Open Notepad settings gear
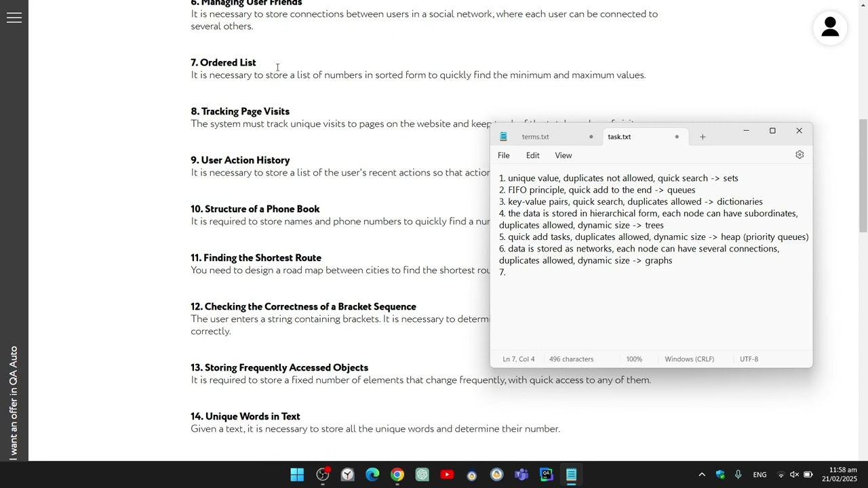Image resolution: width=868 pixels, height=488 pixels. coord(800,155)
